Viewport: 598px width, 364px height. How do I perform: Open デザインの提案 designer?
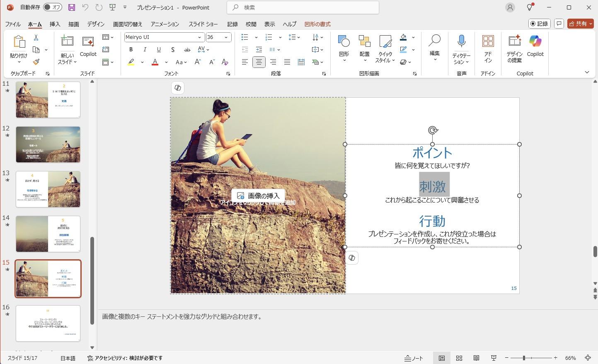514,49
